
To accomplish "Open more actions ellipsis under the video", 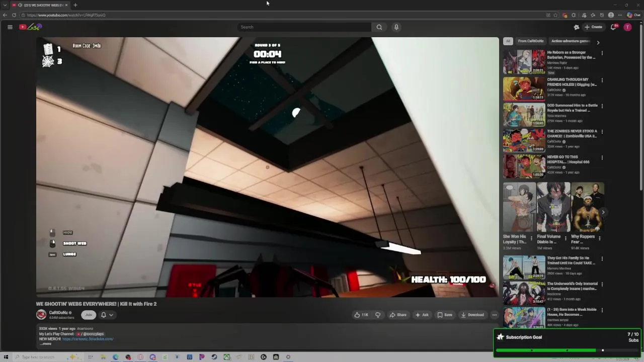I will [x=494, y=315].
